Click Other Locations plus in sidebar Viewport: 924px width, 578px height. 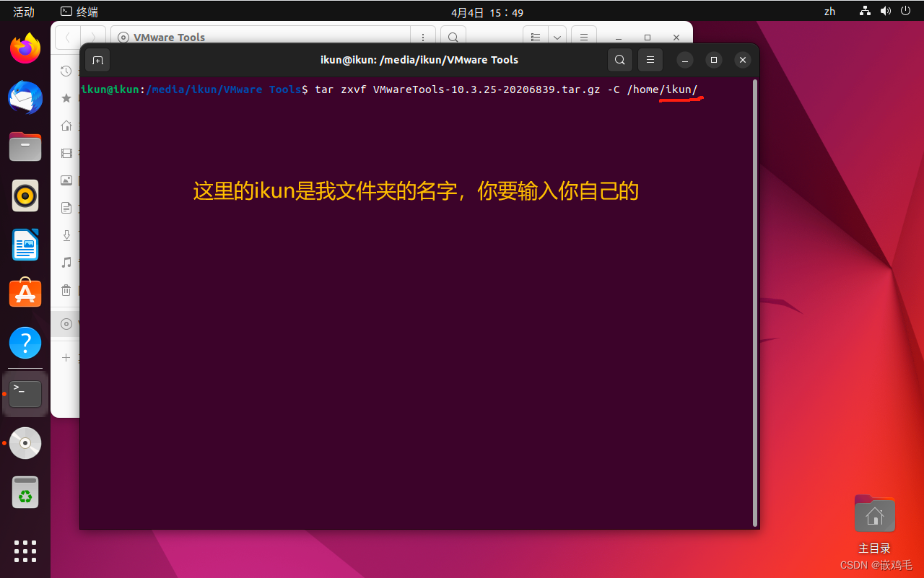point(66,357)
